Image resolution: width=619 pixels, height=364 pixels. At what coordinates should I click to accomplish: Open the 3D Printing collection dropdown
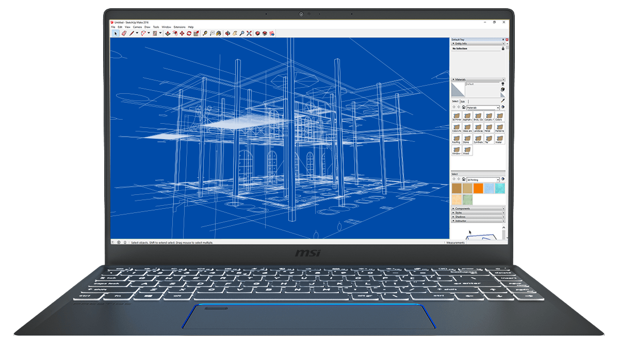tap(498, 179)
